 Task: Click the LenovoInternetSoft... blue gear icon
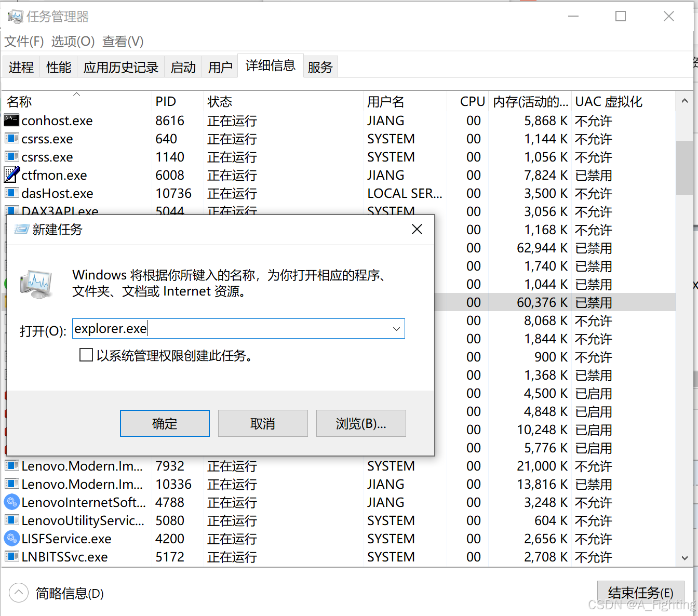(x=11, y=502)
